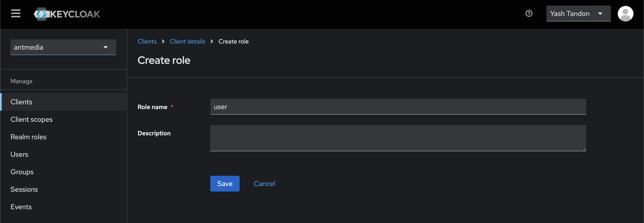Open the help question mark icon

tap(529, 14)
